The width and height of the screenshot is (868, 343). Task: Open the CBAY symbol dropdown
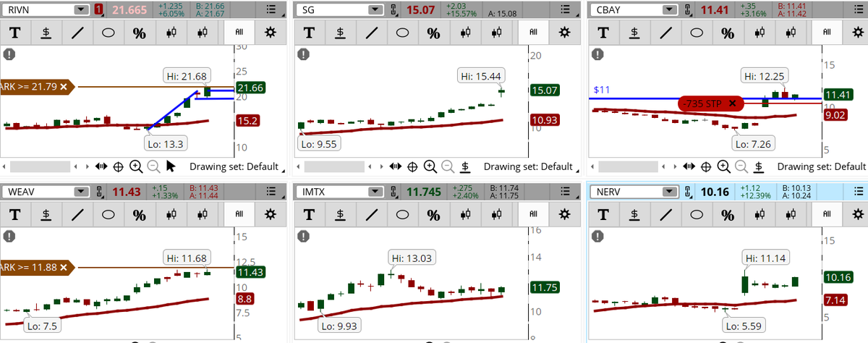coord(669,10)
